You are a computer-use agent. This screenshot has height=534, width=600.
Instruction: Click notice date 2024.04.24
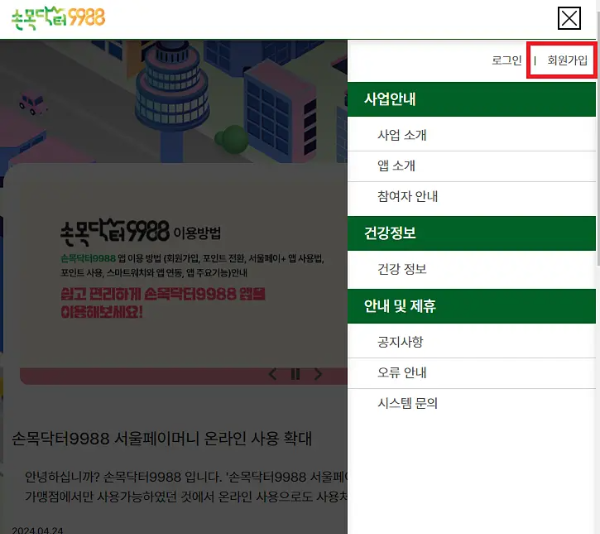(37, 530)
